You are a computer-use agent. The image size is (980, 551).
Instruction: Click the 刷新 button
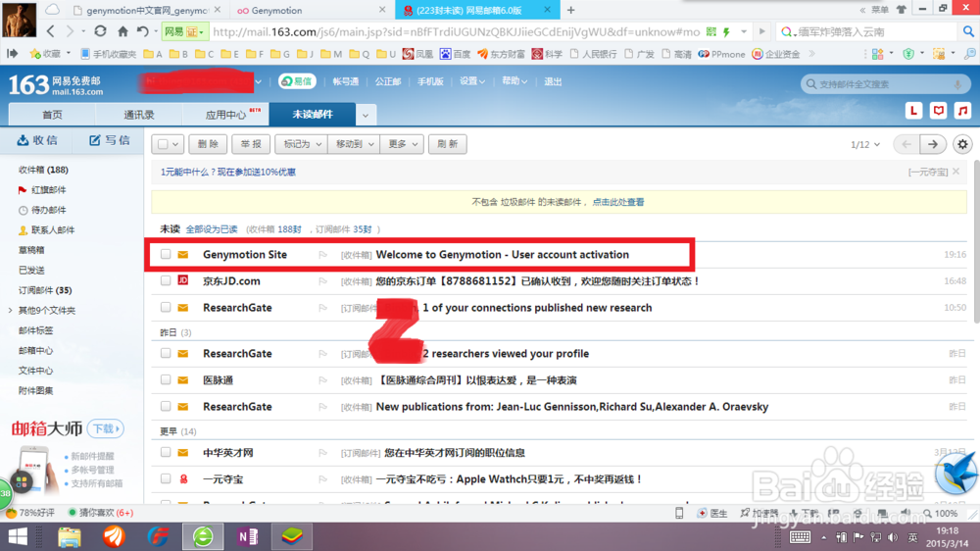pyautogui.click(x=448, y=144)
